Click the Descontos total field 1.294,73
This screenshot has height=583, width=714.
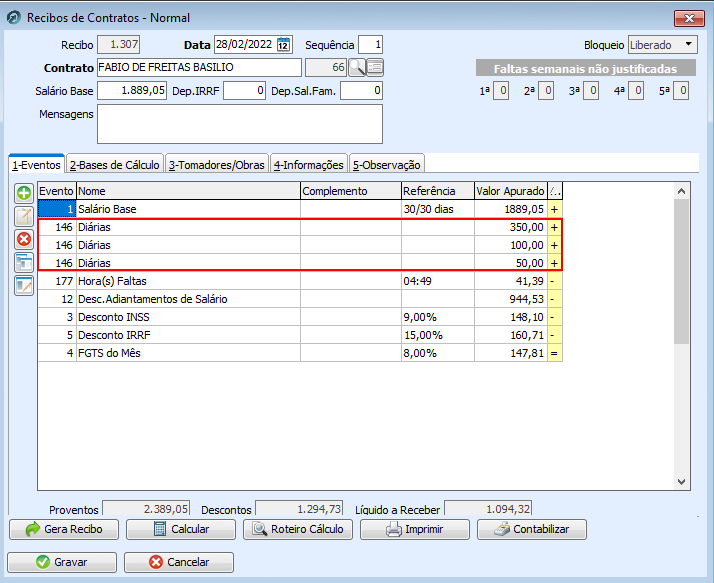coord(299,509)
